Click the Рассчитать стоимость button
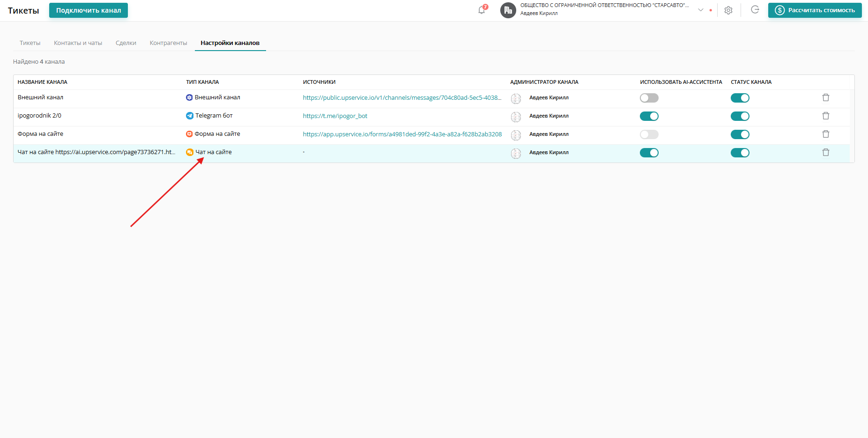This screenshot has width=868, height=438. [815, 10]
